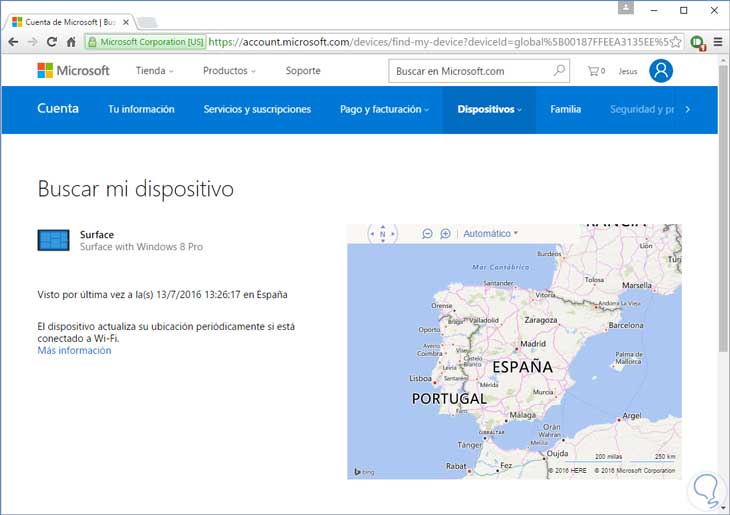Click Zaragoza label on the map

point(541,320)
